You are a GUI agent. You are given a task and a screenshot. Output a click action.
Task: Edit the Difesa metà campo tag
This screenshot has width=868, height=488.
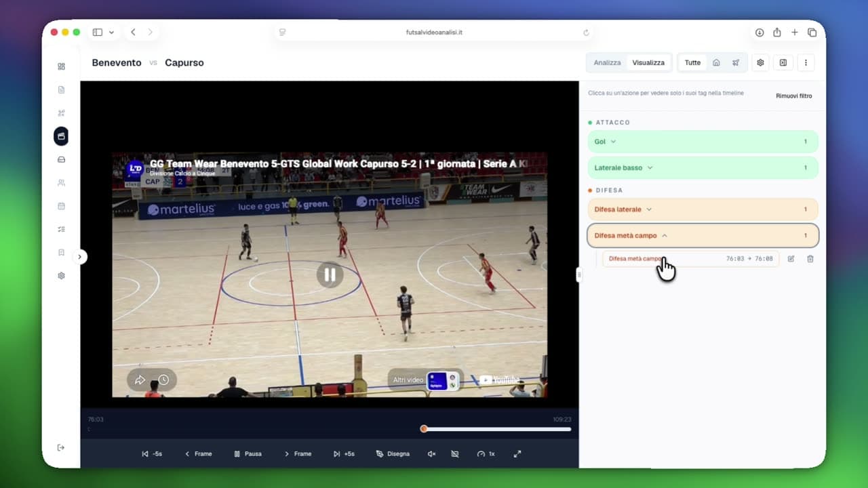[791, 259]
